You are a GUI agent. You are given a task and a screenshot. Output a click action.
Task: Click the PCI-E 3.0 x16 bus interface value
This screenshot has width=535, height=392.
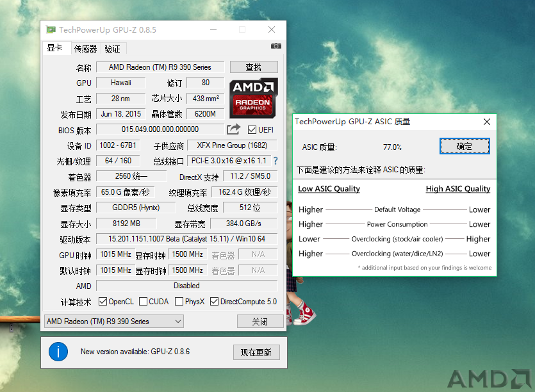[x=229, y=161]
